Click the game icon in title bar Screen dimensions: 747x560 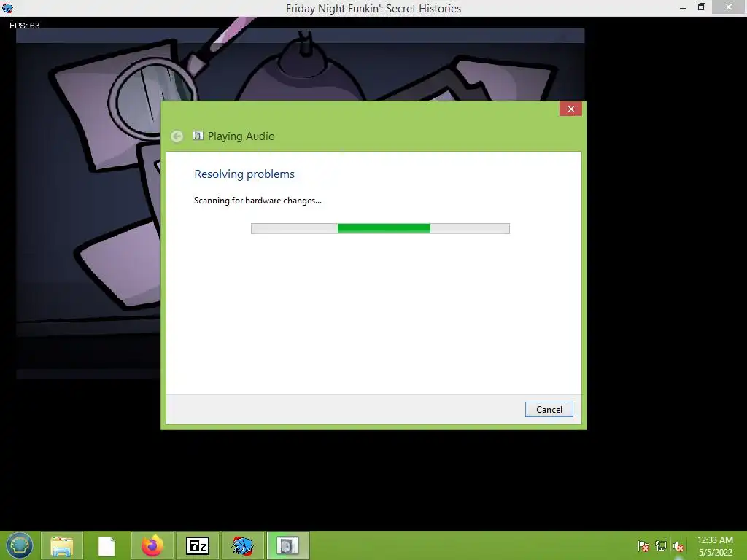click(x=7, y=8)
